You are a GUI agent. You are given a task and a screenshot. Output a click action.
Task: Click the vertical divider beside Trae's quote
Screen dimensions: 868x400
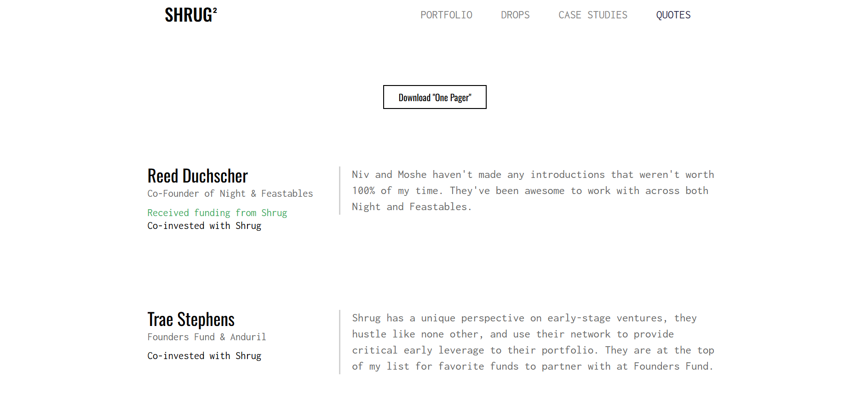(339, 342)
